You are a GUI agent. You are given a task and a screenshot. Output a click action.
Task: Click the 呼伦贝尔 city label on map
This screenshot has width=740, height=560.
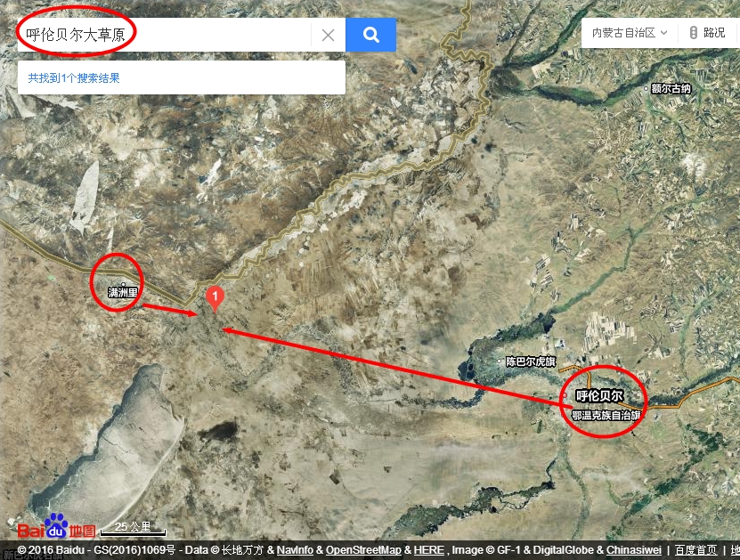coord(599,395)
